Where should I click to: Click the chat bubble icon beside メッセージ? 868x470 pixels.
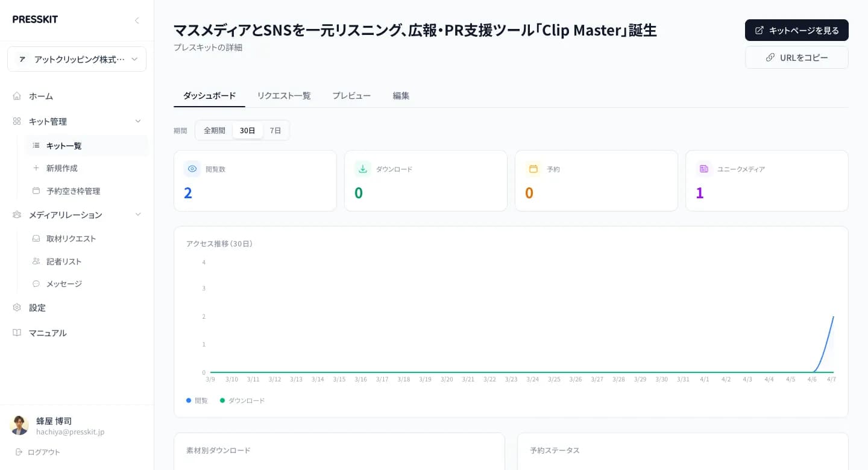[x=36, y=284]
